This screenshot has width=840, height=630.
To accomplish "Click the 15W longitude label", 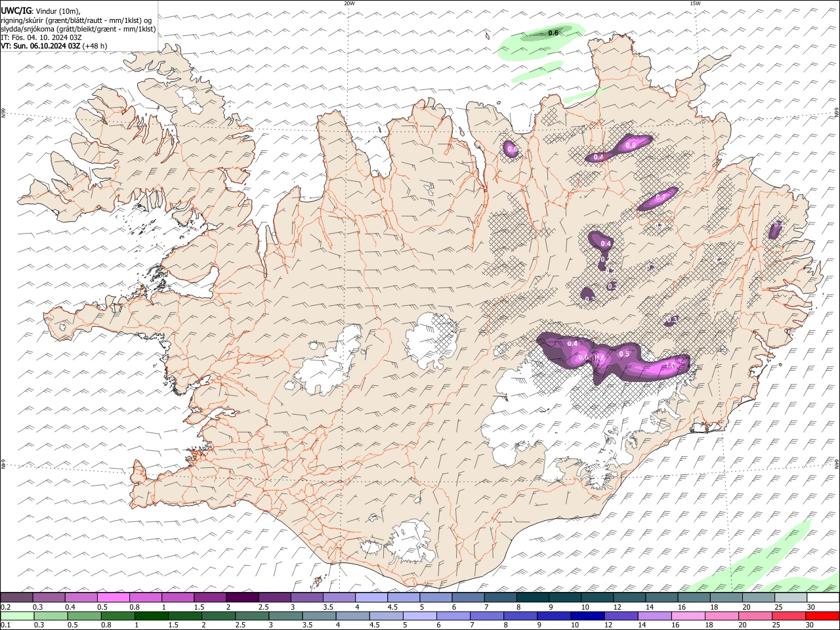I will tap(695, 3).
